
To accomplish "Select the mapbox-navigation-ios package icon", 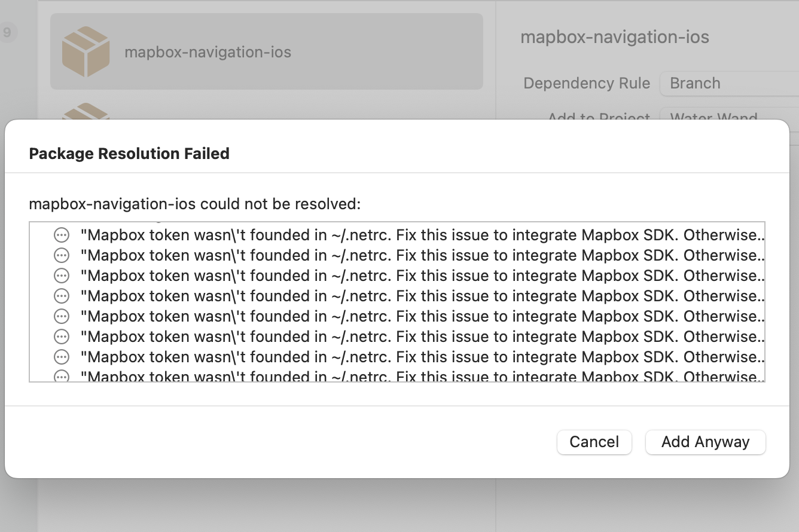I will point(86,51).
